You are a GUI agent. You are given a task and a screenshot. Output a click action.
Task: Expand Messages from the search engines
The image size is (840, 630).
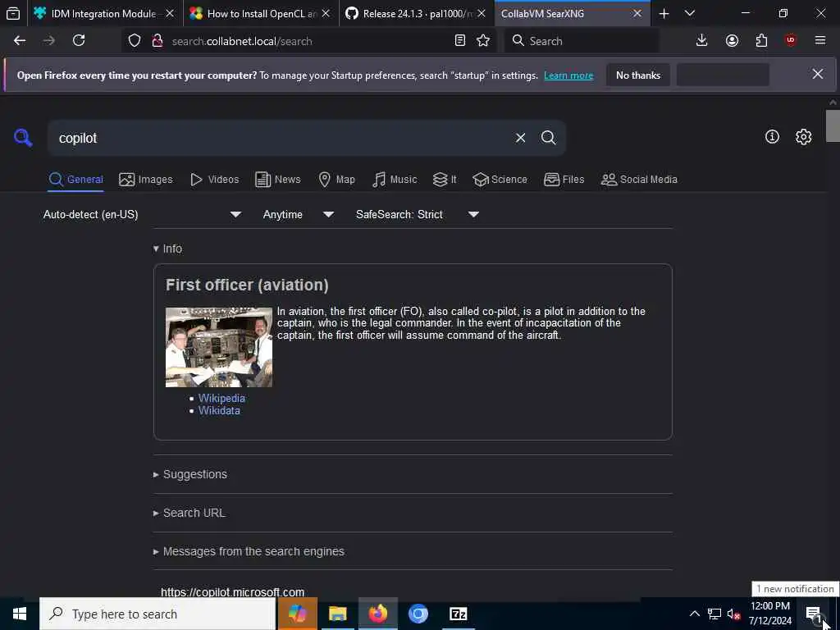[249, 552]
